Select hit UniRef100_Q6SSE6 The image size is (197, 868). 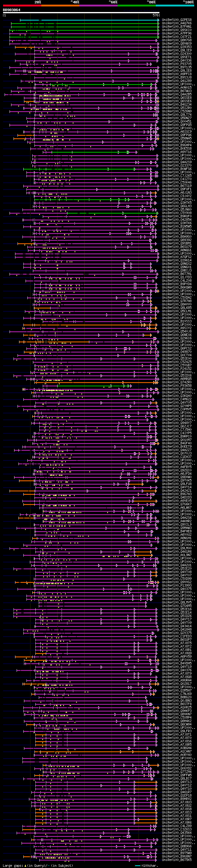(176, 101)
